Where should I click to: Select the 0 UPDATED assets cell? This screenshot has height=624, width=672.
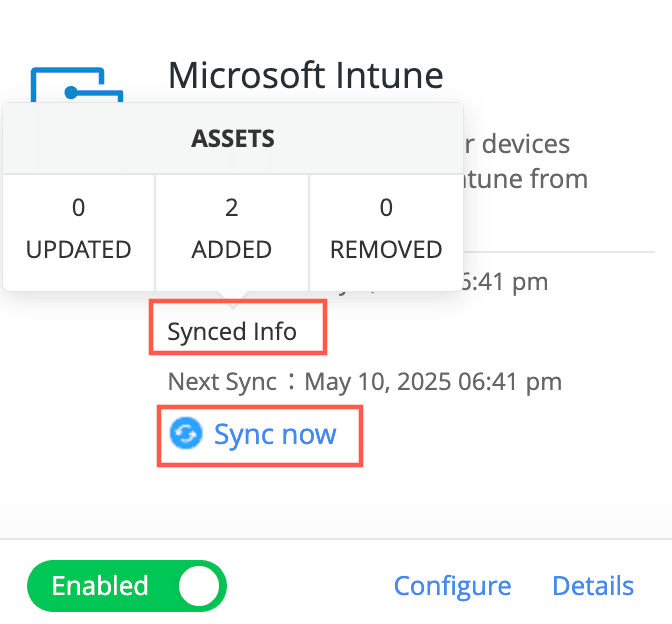point(79,229)
